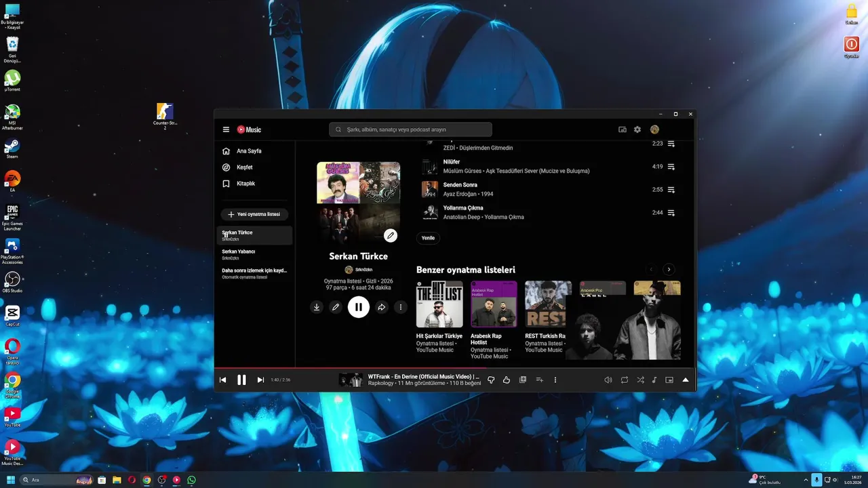Image resolution: width=868 pixels, height=488 pixels.
Task: Save current song to library icon
Action: click(x=523, y=380)
